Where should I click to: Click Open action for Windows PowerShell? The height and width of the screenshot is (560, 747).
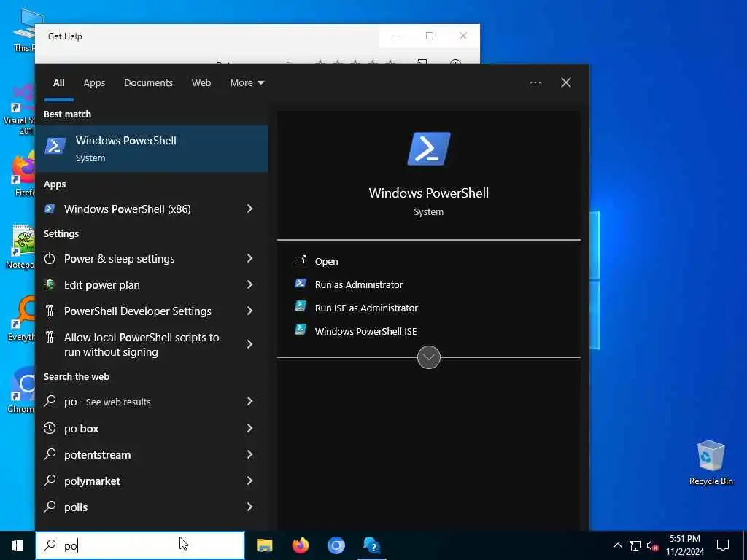tap(326, 262)
